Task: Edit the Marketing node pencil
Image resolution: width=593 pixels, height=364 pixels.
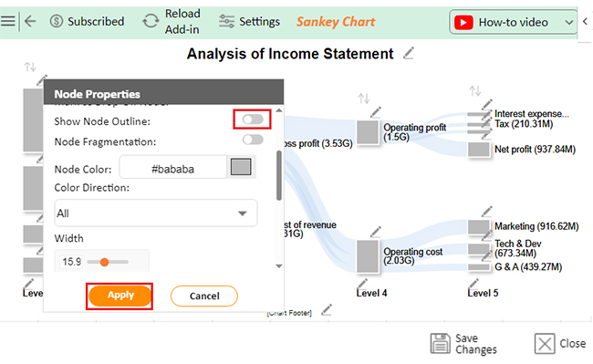Action: pyautogui.click(x=487, y=212)
